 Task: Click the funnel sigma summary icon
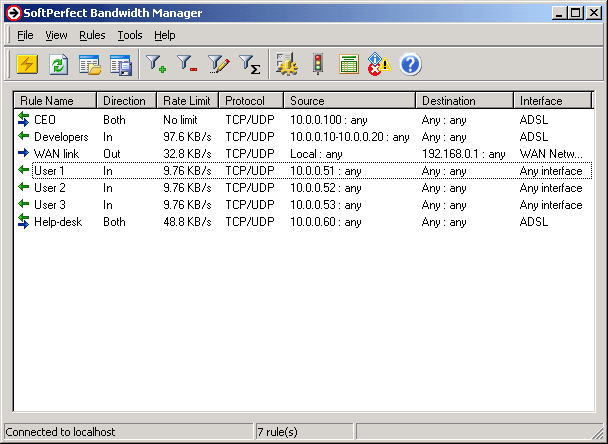click(x=250, y=64)
